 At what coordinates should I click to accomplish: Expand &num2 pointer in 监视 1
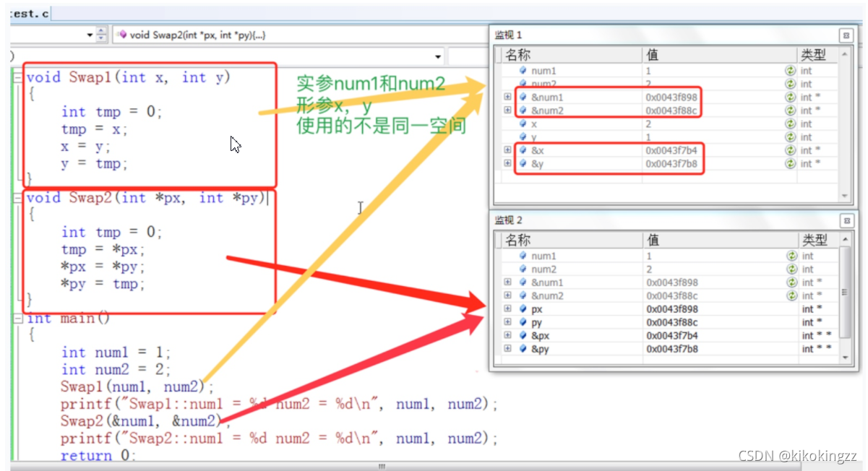507,111
